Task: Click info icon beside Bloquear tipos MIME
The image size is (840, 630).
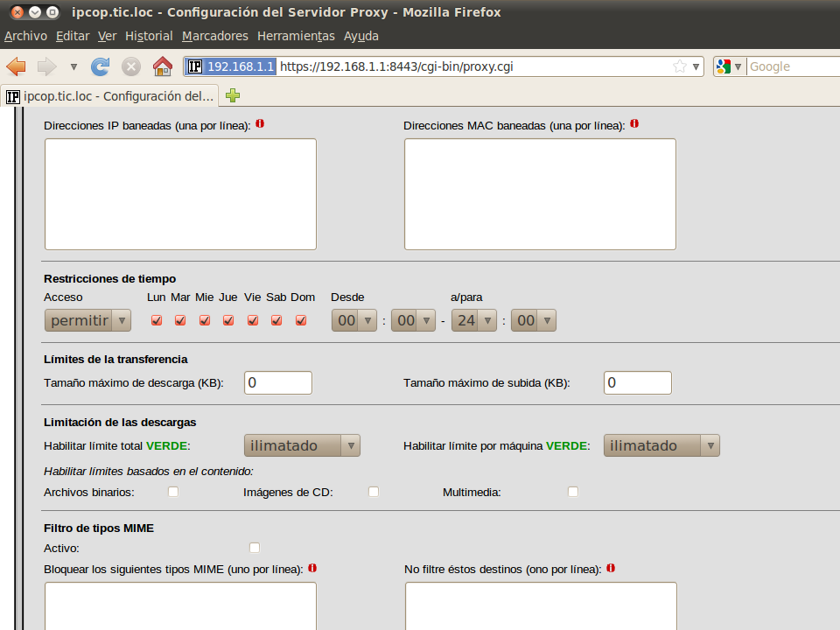Action: [x=312, y=568]
